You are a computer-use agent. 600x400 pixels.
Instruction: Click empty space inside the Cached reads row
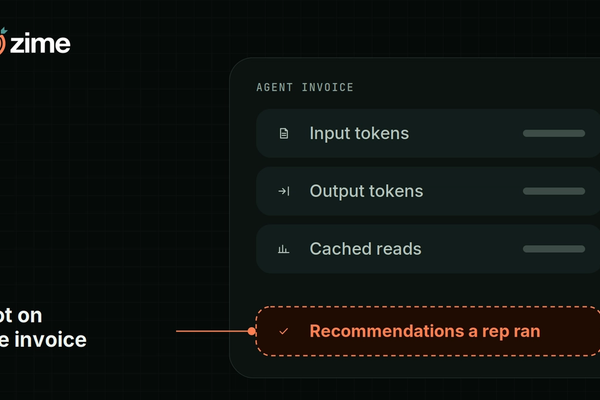[x=471, y=249]
